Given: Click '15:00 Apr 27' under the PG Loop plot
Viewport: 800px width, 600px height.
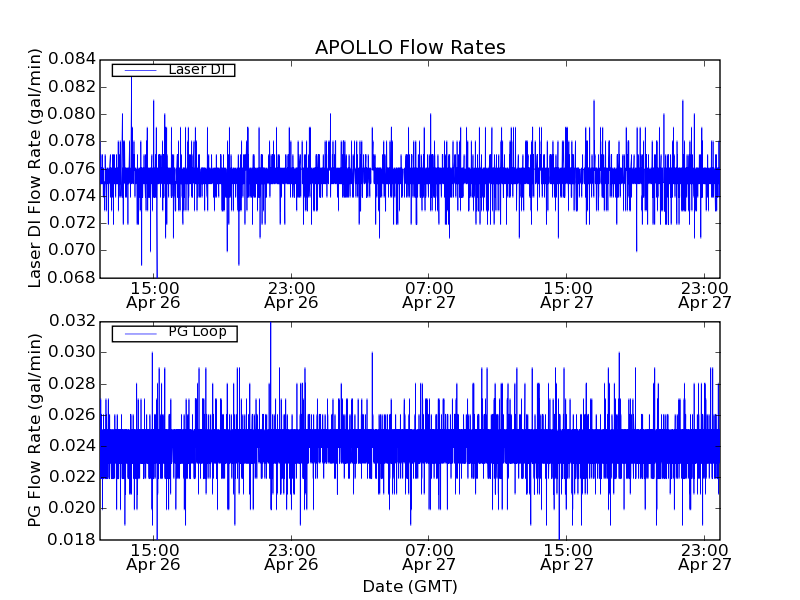Looking at the screenshot, I should [567, 558].
